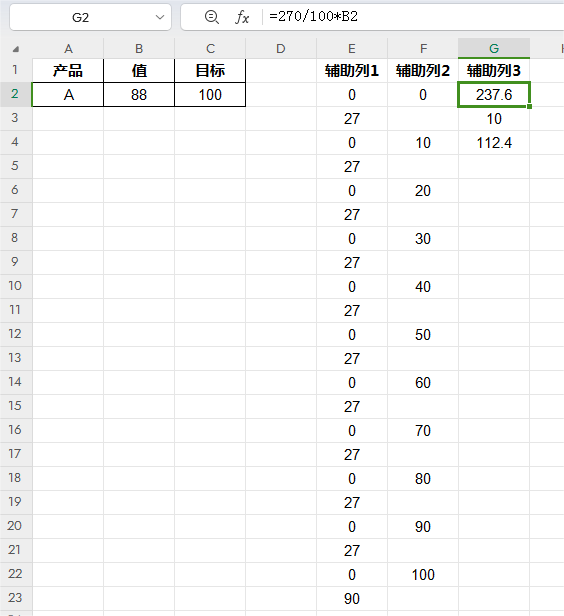Select row 1 header
Viewport: 564px width, 616px height.
click(16, 70)
